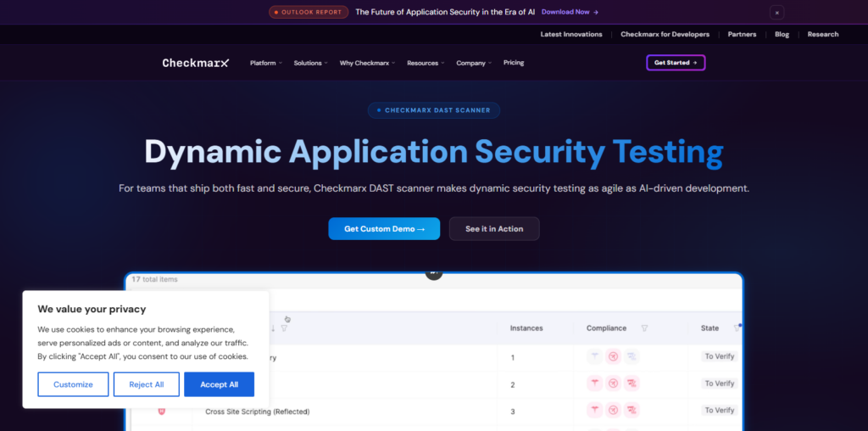Viewport: 868px width, 431px height.
Task: Click Customize in the cookie dialog
Action: click(73, 384)
